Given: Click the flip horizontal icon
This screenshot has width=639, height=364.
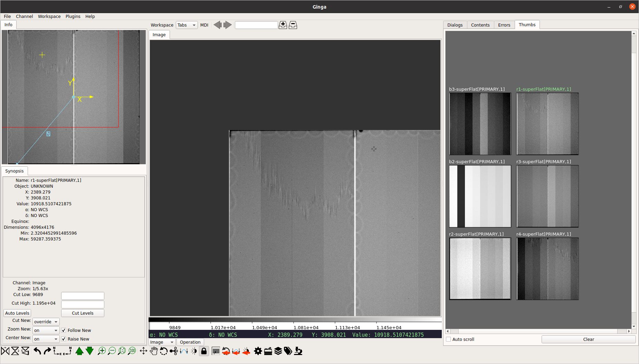Looking at the screenshot, I should pos(6,351).
